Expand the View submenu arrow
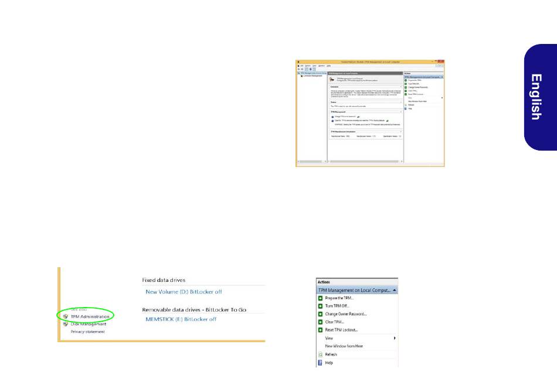Screen dimensions: 557x392 395,338
